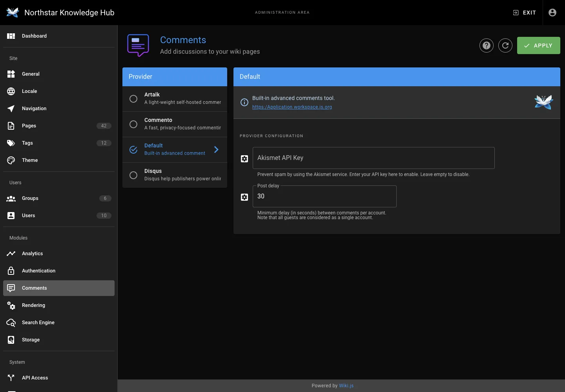Click the Comments page title

coord(183,40)
